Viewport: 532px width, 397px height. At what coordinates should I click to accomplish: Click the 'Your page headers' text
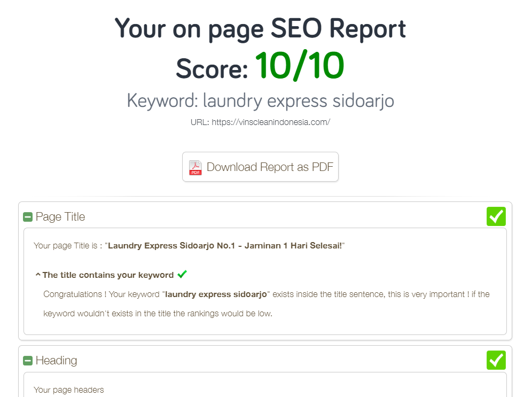pyautogui.click(x=68, y=390)
